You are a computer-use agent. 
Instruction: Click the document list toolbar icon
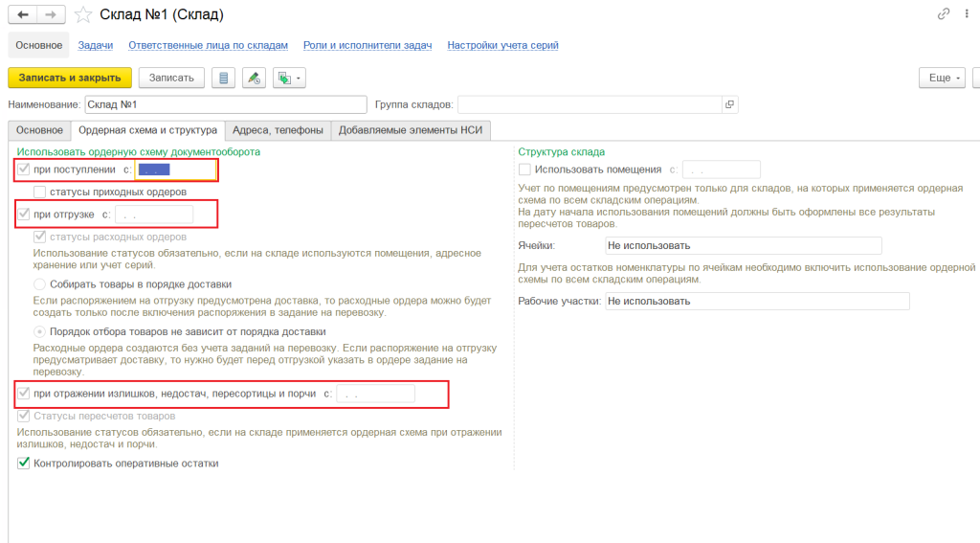tap(223, 79)
